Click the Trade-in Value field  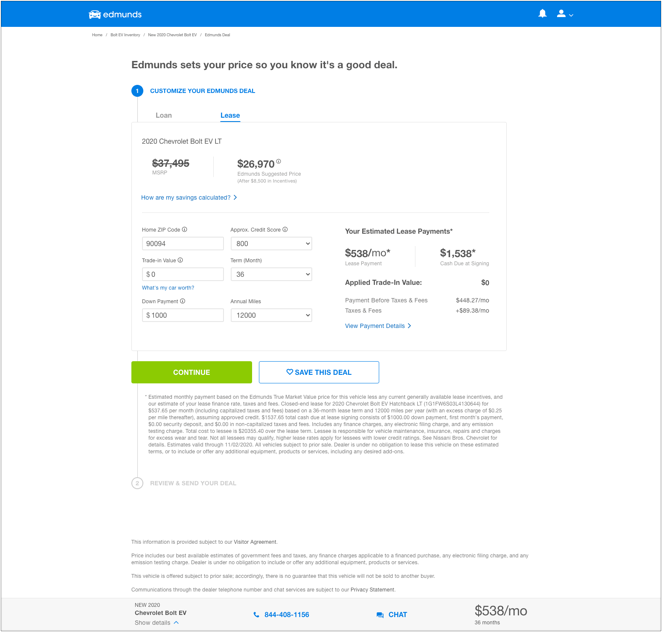point(182,274)
